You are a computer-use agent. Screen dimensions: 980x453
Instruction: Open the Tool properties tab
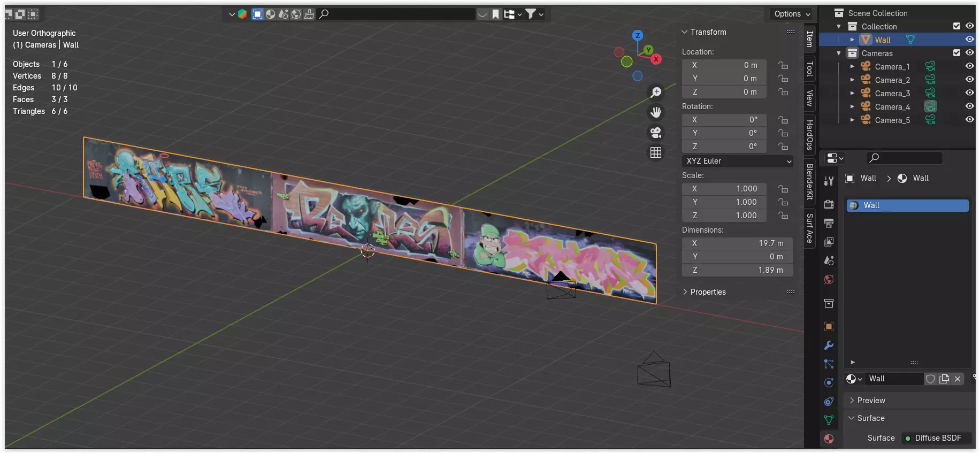tap(829, 181)
